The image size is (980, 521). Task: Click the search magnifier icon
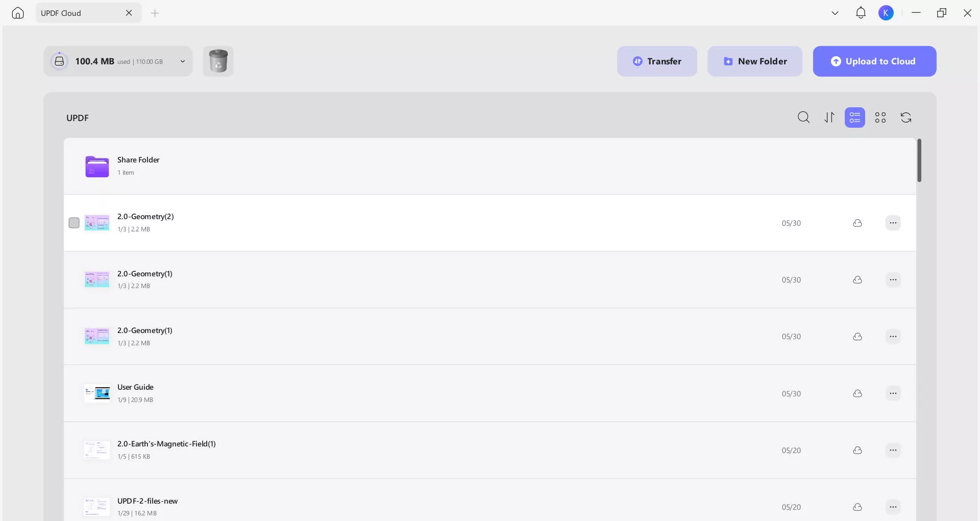[x=803, y=117]
